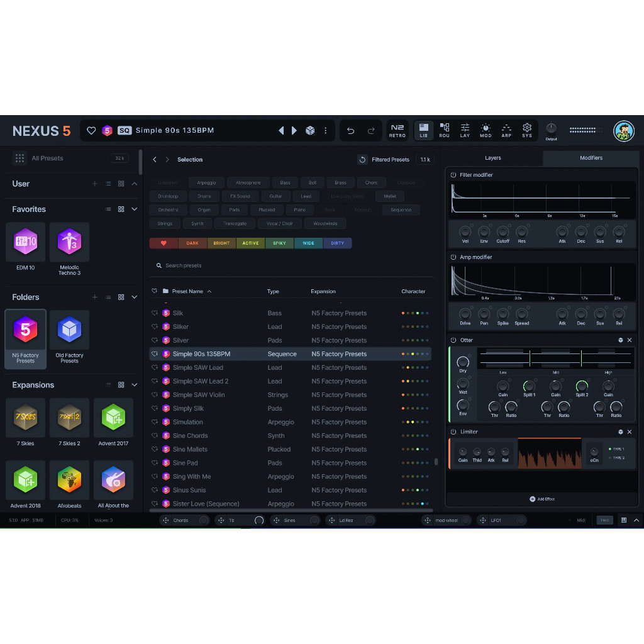Select the ARP arpeggiator view icon
Viewport: 644px width, 644px height.
tap(506, 130)
